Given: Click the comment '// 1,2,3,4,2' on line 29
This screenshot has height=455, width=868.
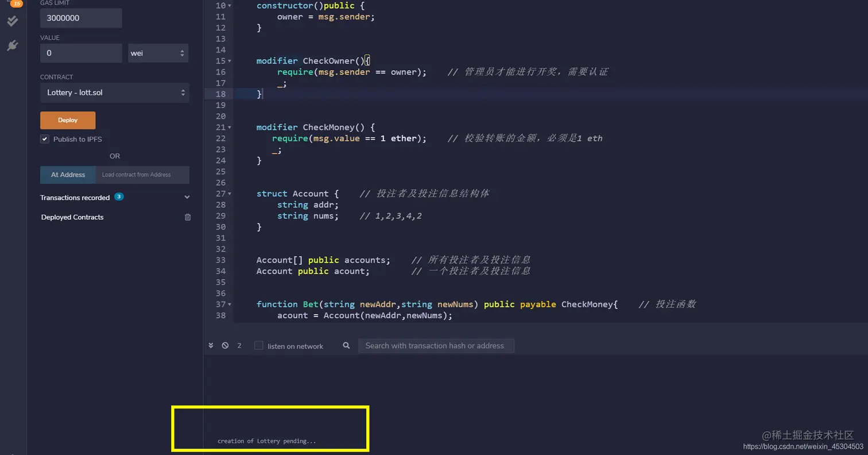Looking at the screenshot, I should [x=390, y=216].
